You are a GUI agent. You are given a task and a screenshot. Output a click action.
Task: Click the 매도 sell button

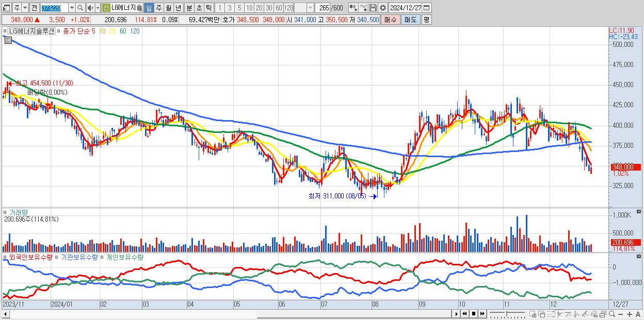(411, 20)
